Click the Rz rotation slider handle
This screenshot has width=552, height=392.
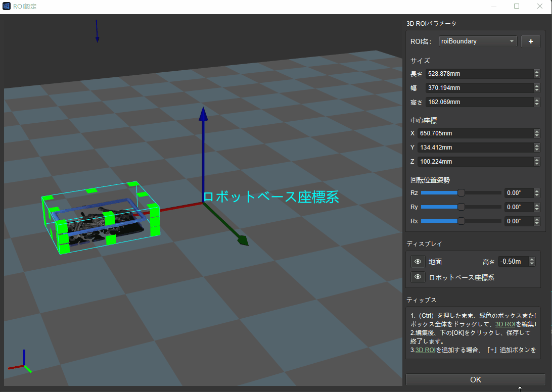pyautogui.click(x=461, y=193)
